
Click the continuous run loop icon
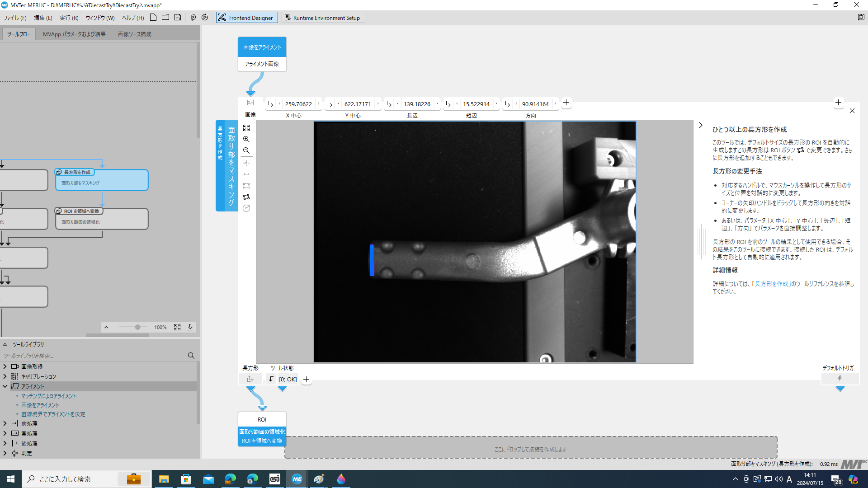pyautogui.click(x=205, y=18)
